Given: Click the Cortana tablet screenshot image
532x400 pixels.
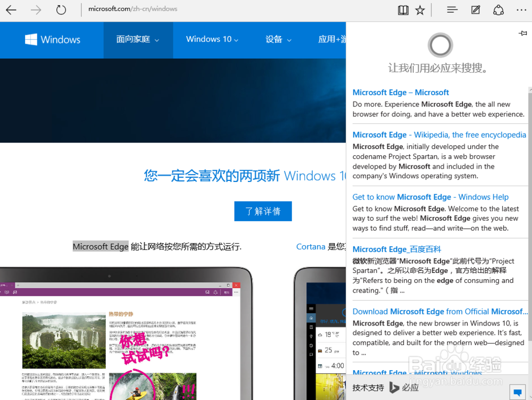Looking at the screenshot, I should [320, 334].
